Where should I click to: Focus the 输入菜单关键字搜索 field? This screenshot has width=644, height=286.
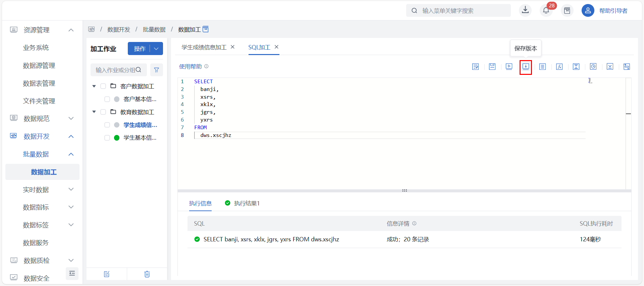click(x=458, y=10)
